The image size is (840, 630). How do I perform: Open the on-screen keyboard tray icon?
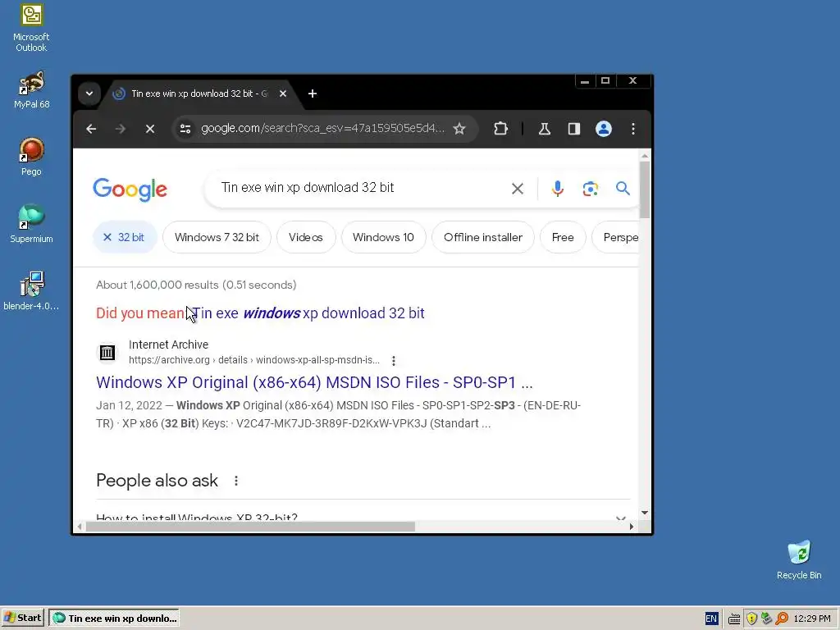click(734, 619)
